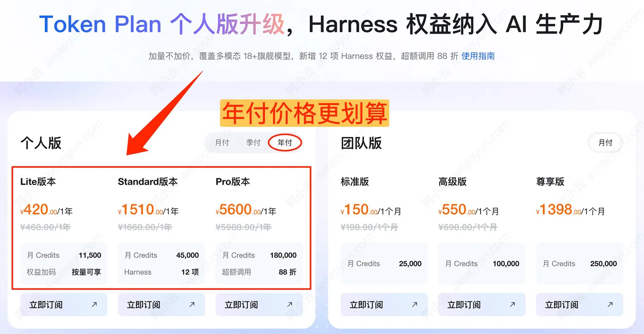The height and width of the screenshot is (334, 644).
Task: Subscribe to the team 高级版 plan
Action: (x=482, y=305)
